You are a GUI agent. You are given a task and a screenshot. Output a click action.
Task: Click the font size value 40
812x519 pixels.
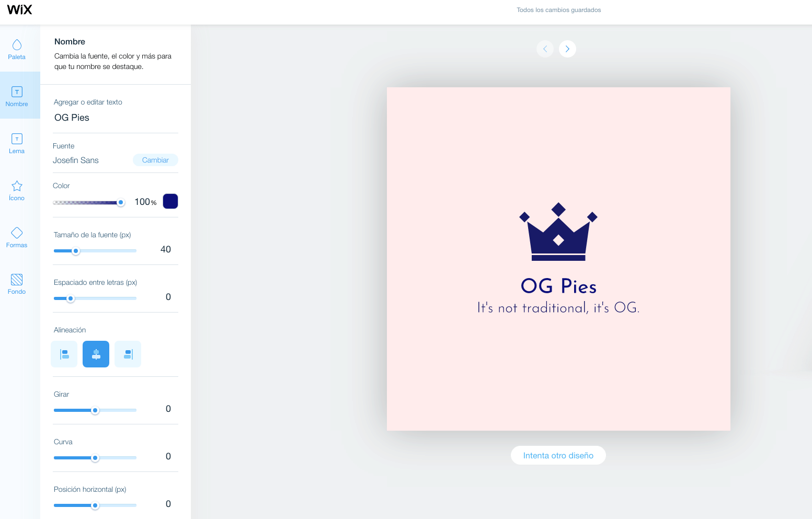tap(166, 249)
